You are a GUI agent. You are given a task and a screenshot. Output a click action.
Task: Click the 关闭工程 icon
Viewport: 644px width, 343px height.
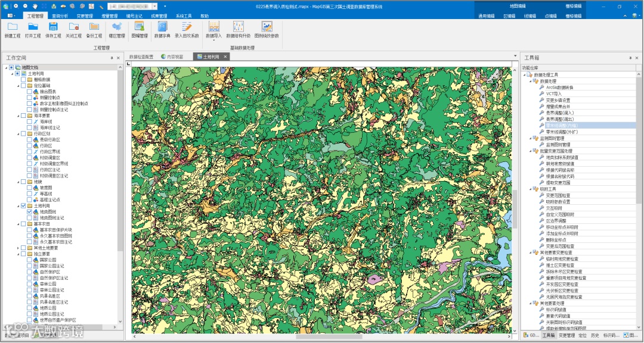[73, 27]
